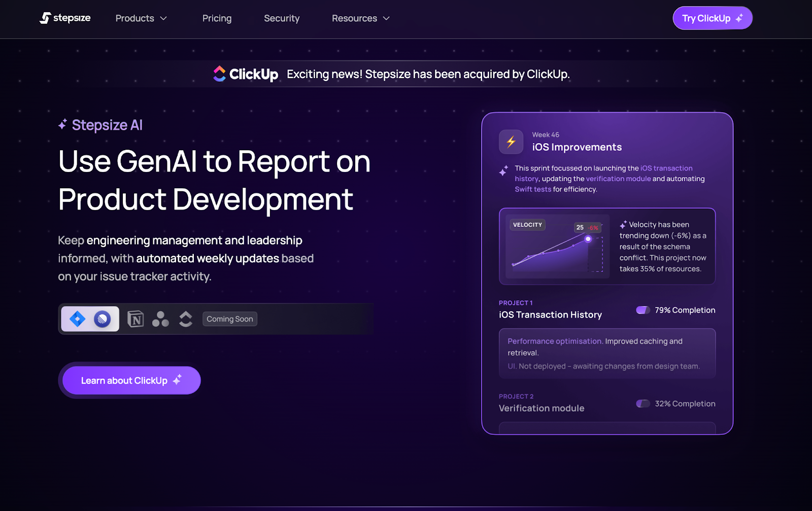Click the Use GenAI to Report heading
The height and width of the screenshot is (511, 812).
click(214, 180)
